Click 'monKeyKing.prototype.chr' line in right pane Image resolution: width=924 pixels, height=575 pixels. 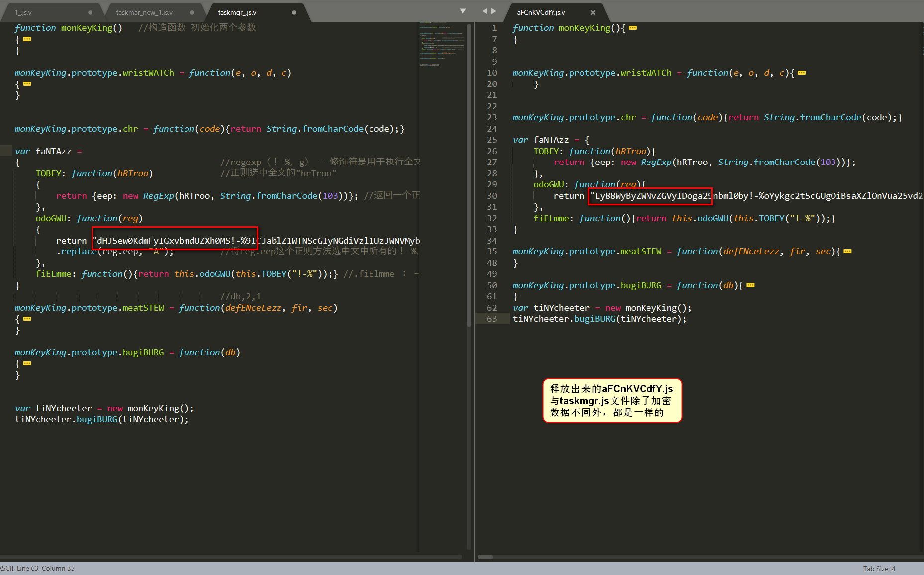(x=707, y=117)
